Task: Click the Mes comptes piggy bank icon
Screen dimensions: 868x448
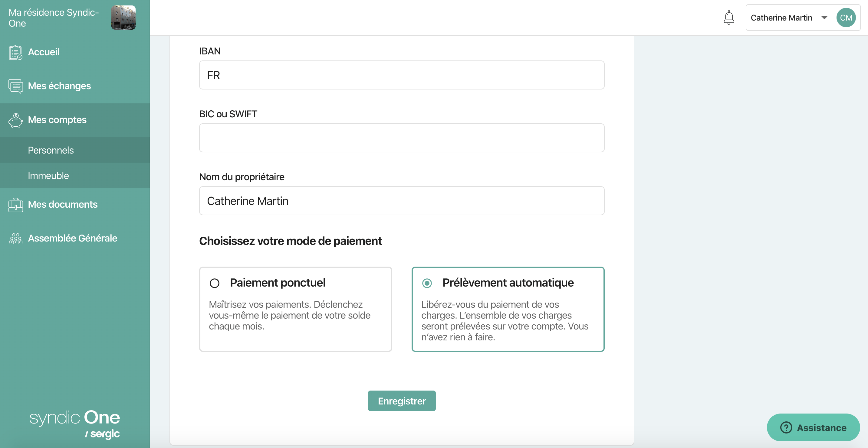Action: coord(15,120)
